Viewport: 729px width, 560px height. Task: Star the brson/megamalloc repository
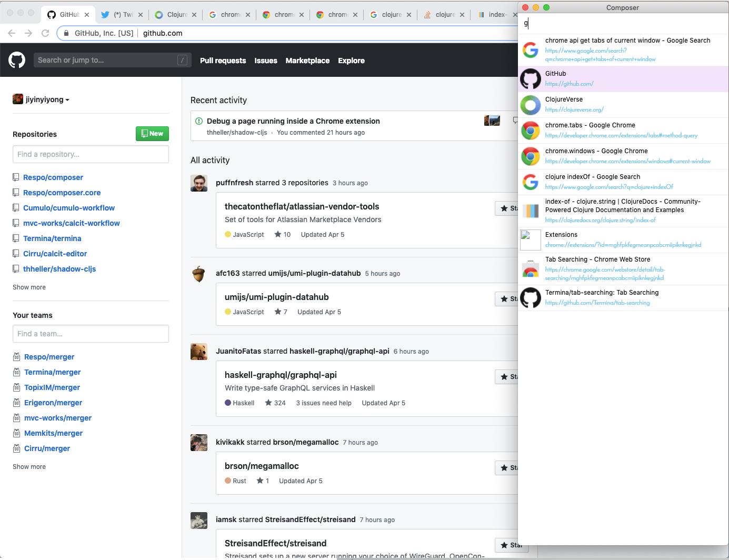[x=507, y=468]
